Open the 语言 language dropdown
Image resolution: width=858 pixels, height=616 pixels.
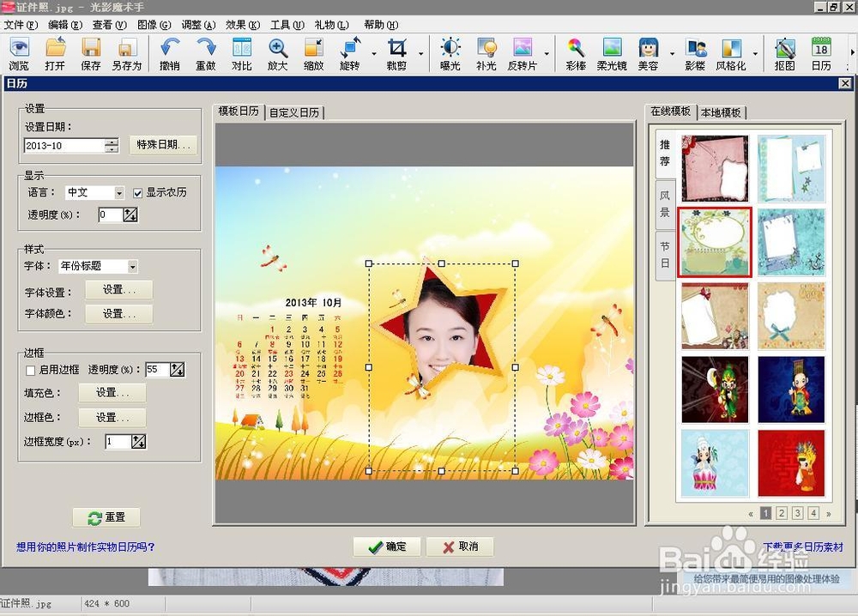coord(118,192)
